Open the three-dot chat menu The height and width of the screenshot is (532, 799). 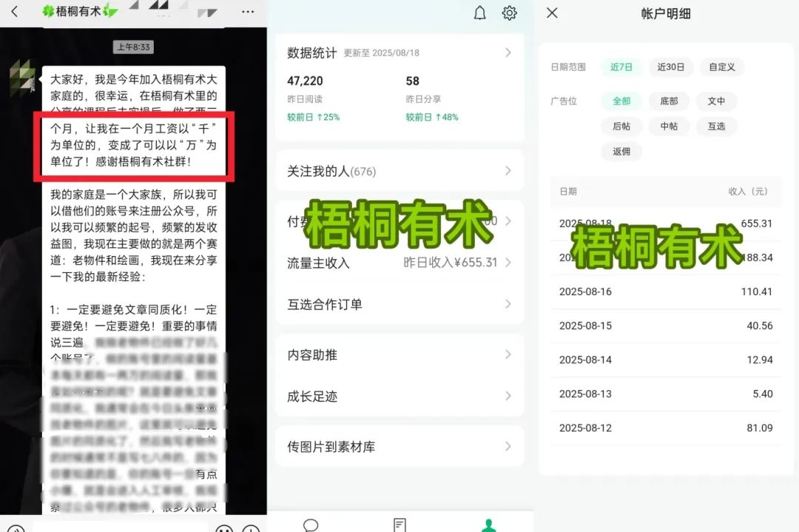click(248, 12)
